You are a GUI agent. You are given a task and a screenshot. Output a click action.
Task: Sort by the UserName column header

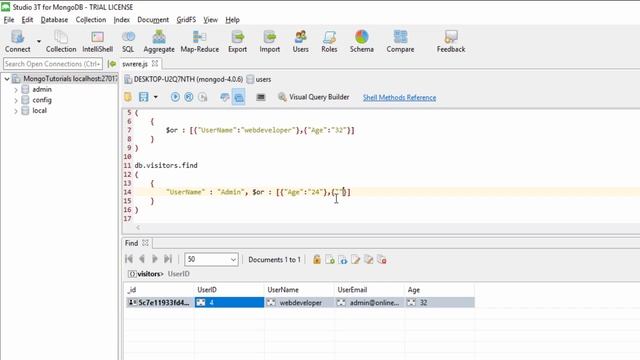coord(299,290)
